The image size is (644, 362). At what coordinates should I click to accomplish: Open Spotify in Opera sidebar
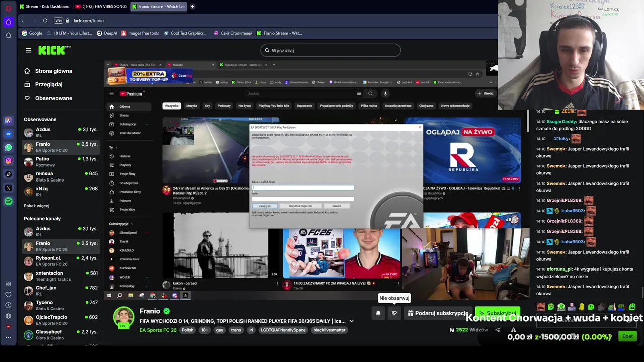coord(8,201)
